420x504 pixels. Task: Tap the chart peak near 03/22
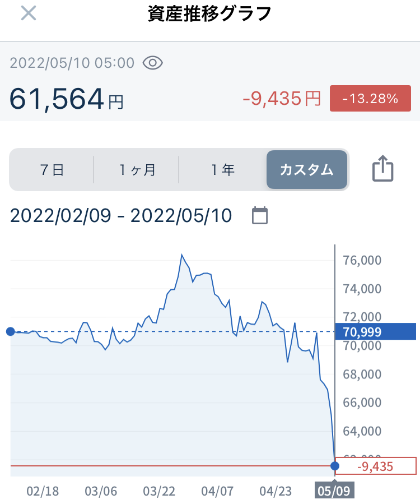pyautogui.click(x=182, y=255)
